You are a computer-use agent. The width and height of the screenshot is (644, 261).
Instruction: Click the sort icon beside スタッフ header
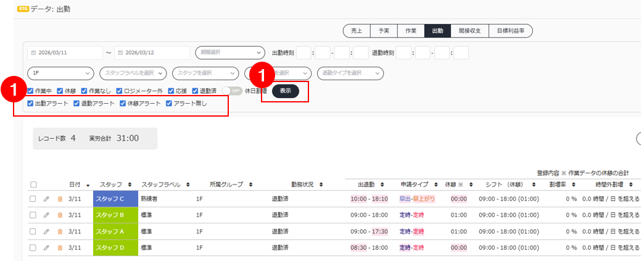pos(130,184)
